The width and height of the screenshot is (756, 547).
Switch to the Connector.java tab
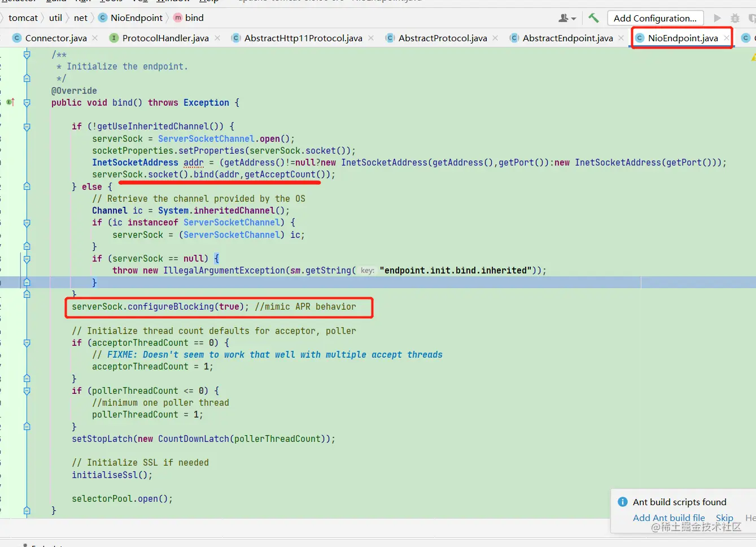(56, 38)
